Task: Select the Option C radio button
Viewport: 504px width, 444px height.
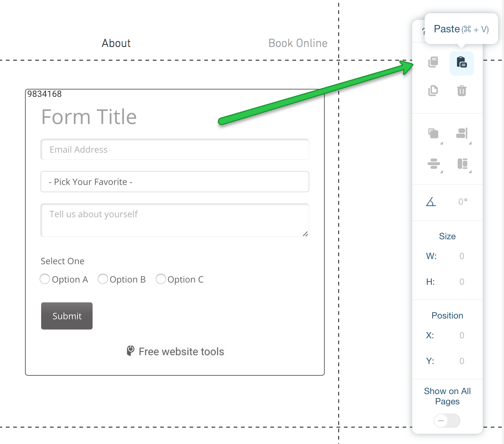Action: coord(161,279)
